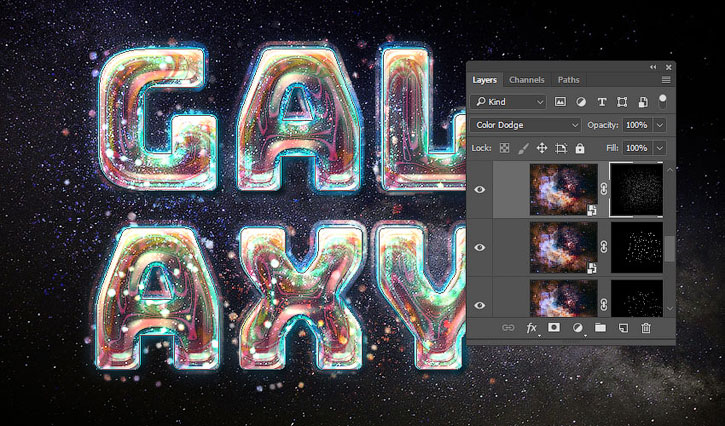Click the Fill 100% field
The image size is (725, 426).
637,148
